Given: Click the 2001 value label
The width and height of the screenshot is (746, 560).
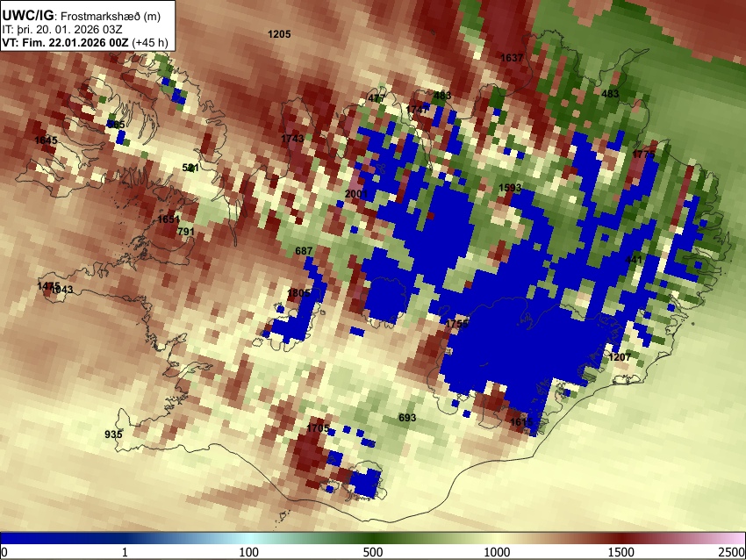Looking at the screenshot, I should tap(355, 194).
